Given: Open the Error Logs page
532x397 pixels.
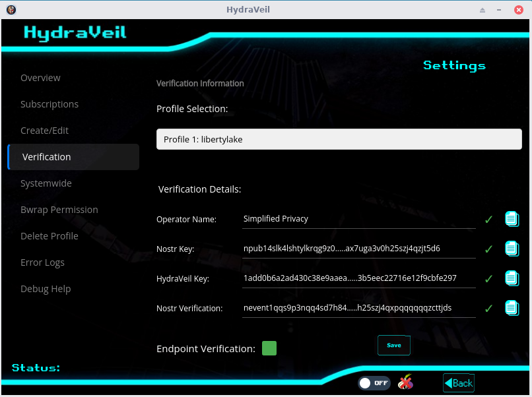Looking at the screenshot, I should tap(42, 262).
